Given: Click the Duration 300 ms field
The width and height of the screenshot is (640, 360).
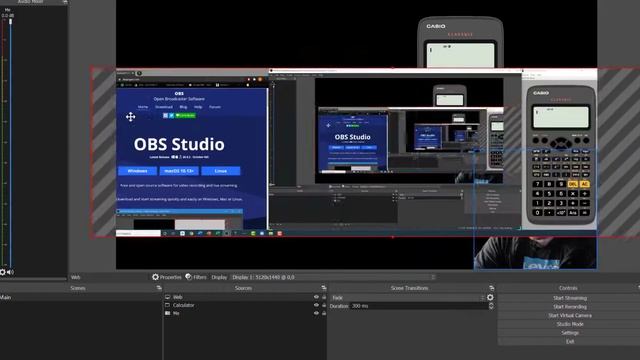Looking at the screenshot, I should 419,306.
